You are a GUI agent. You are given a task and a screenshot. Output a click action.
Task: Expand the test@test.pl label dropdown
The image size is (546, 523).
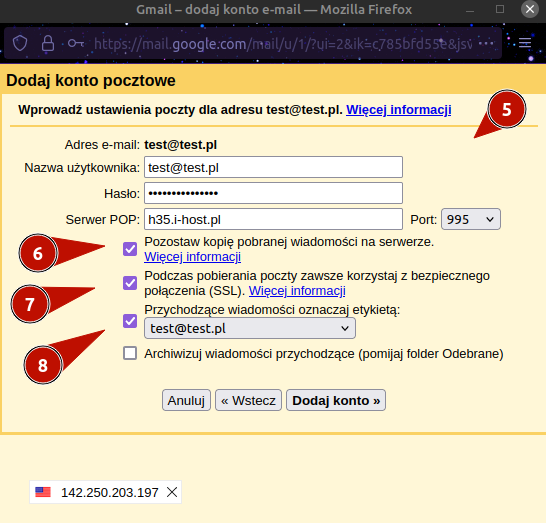click(250, 328)
